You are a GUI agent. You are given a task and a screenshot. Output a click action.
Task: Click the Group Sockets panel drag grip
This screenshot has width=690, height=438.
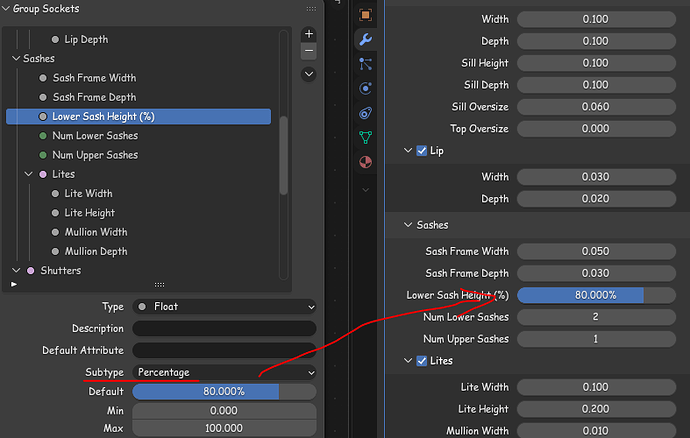click(311, 9)
